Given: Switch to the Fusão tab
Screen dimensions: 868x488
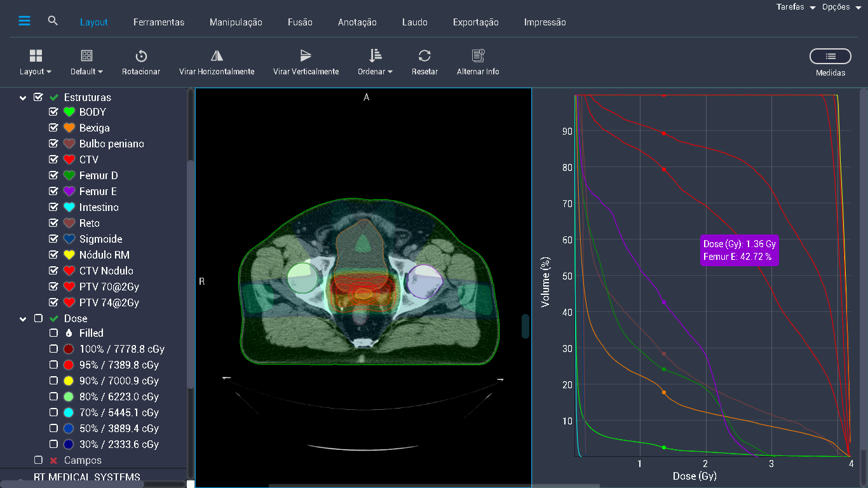Looking at the screenshot, I should pyautogui.click(x=299, y=22).
